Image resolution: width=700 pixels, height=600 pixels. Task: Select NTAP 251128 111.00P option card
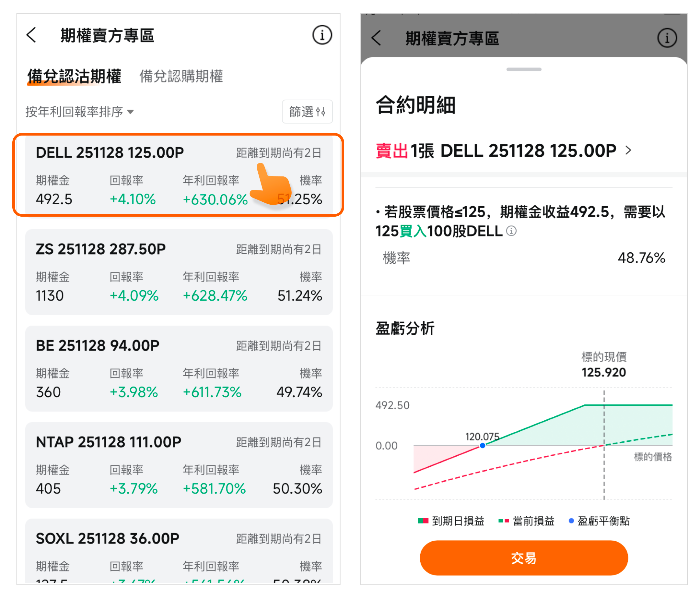(x=179, y=465)
